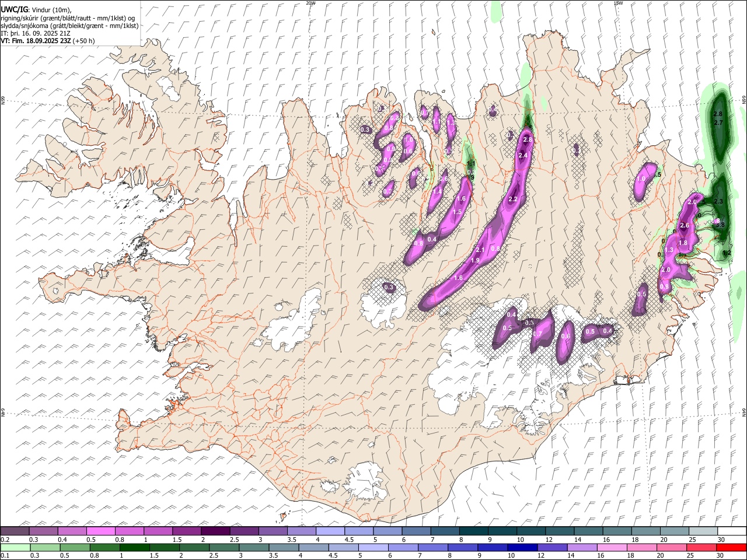747x560 pixels.
Task: Click 'rigning/skúrir' rain description line in header
Action: click(x=68, y=18)
